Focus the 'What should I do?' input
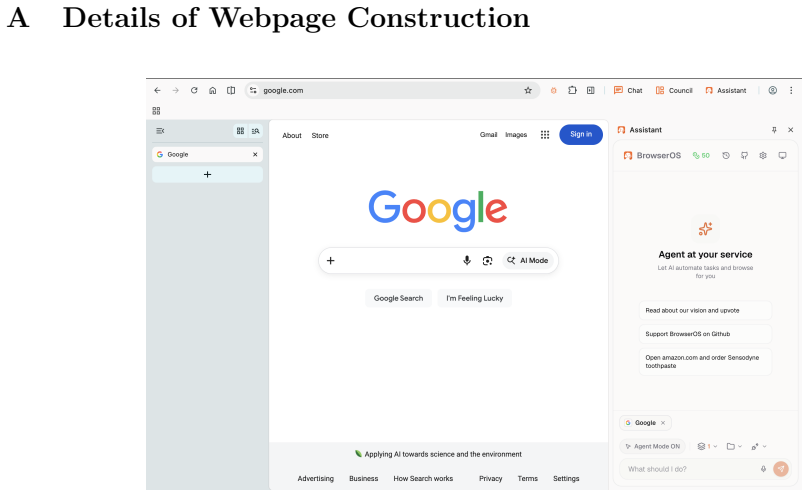808x496 pixels. click(x=691, y=469)
